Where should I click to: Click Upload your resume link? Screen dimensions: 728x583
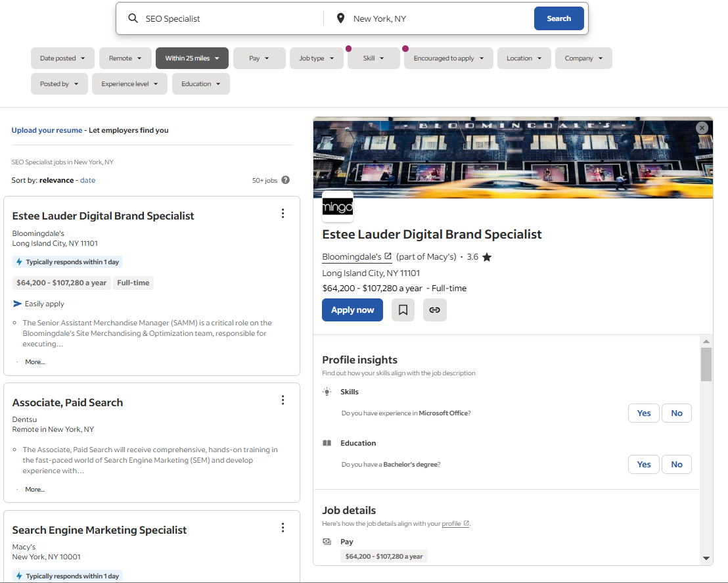tap(47, 130)
